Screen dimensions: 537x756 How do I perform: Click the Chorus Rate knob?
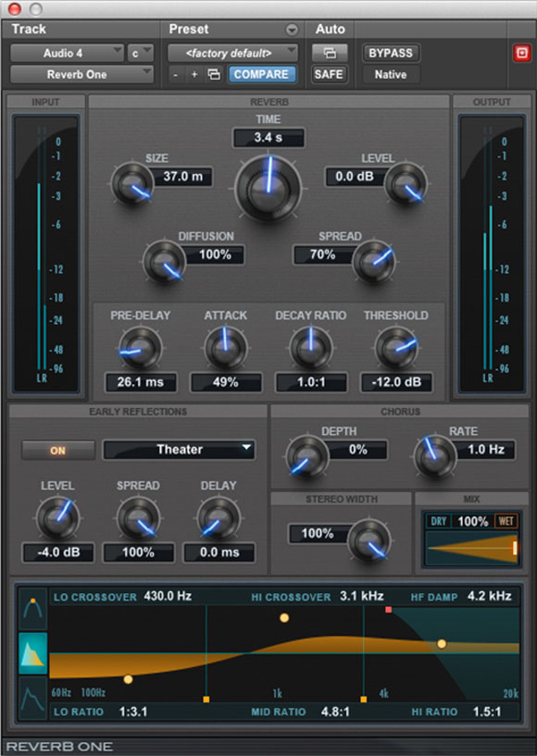click(435, 456)
